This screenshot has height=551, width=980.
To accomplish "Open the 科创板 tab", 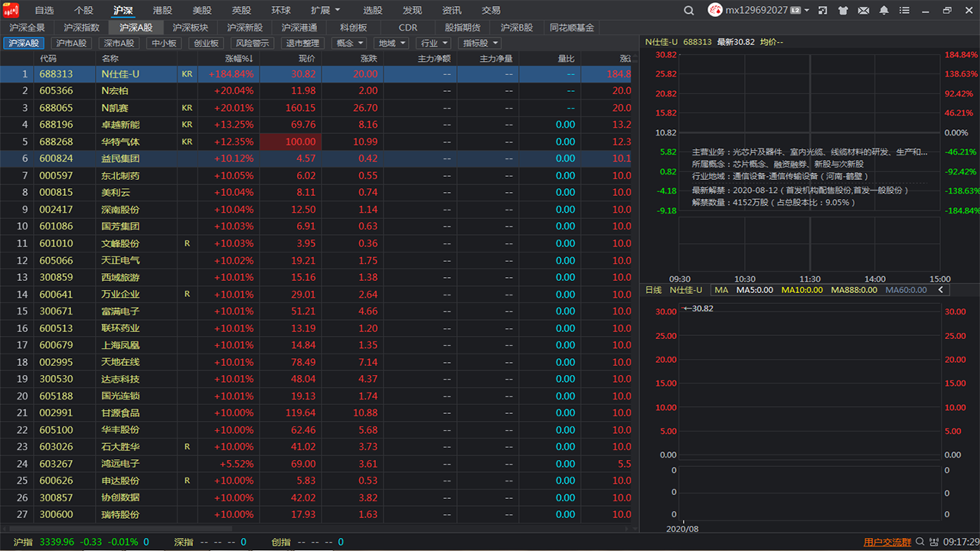I will 353,27.
